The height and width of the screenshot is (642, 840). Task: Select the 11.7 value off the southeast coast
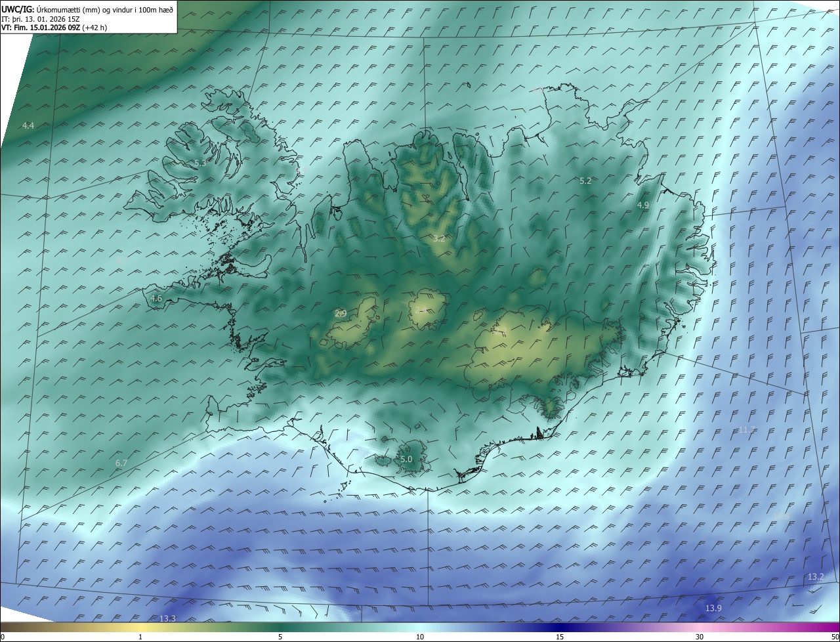747,430
